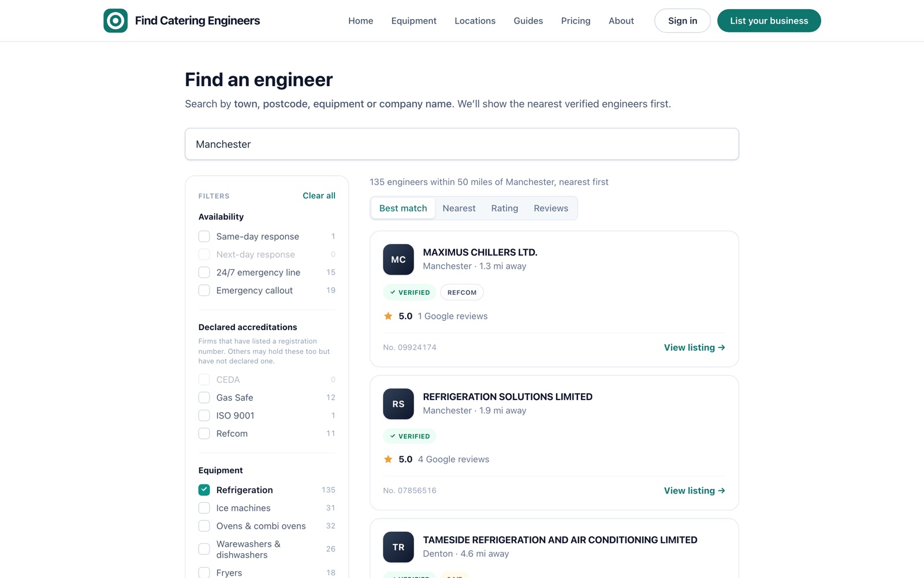
Task: Click the search field containing Manchester
Action: (x=462, y=144)
